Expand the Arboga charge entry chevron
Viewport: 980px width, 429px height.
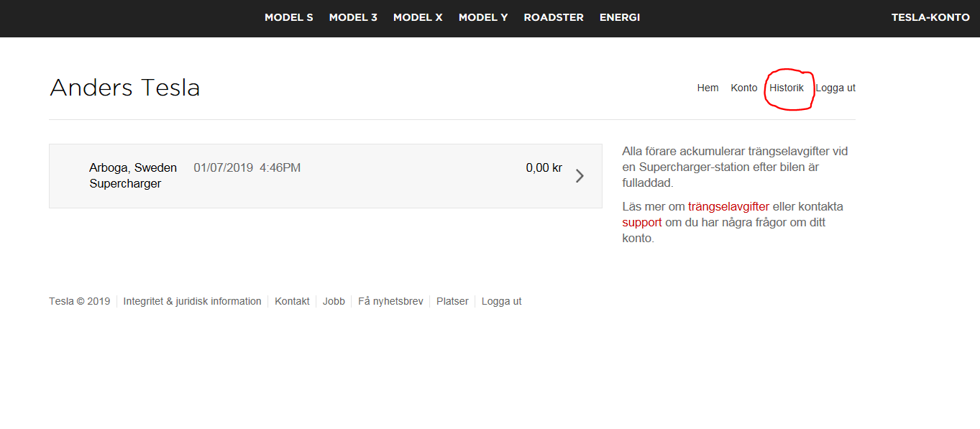point(580,176)
